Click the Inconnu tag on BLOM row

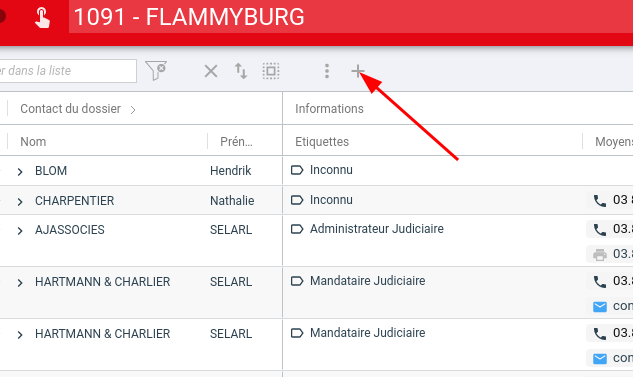(x=331, y=170)
